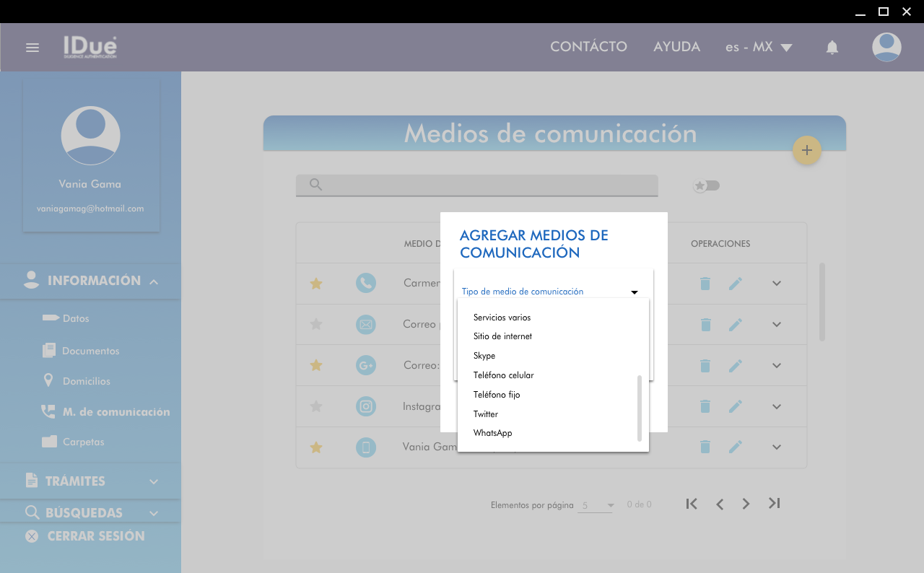
Task: Open the CONTACTO link
Action: tap(588, 47)
